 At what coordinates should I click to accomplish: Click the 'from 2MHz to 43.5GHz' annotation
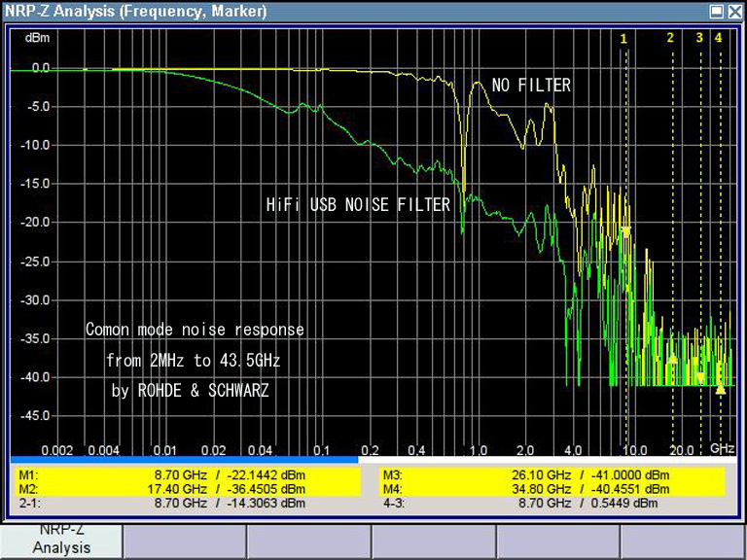click(x=194, y=361)
